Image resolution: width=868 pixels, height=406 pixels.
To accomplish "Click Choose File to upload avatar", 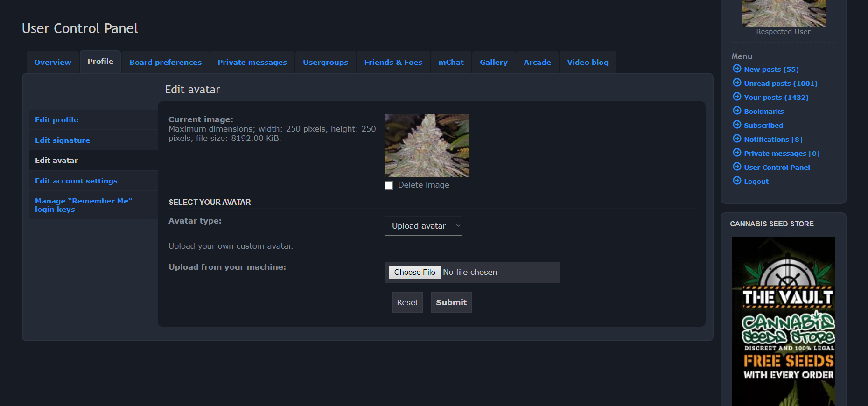I will pos(414,273).
